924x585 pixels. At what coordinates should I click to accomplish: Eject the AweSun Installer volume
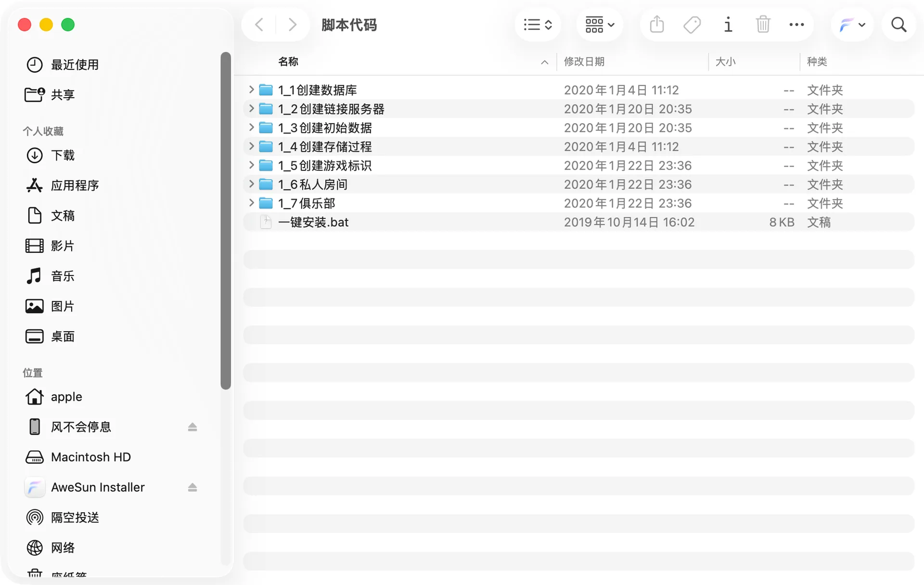[x=192, y=488]
